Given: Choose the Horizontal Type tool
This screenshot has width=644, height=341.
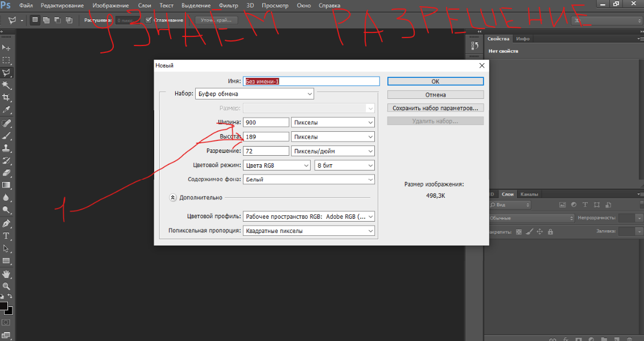Looking at the screenshot, I should click(7, 235).
